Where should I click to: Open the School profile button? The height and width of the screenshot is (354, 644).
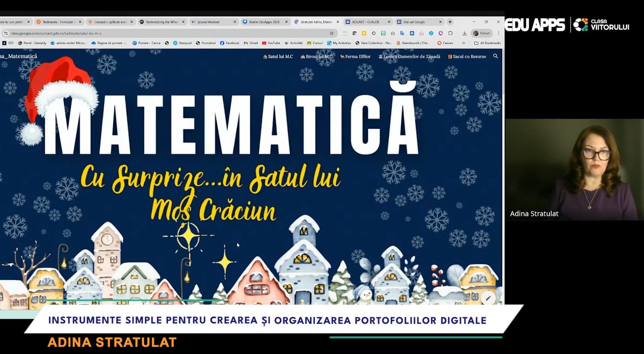[481, 33]
